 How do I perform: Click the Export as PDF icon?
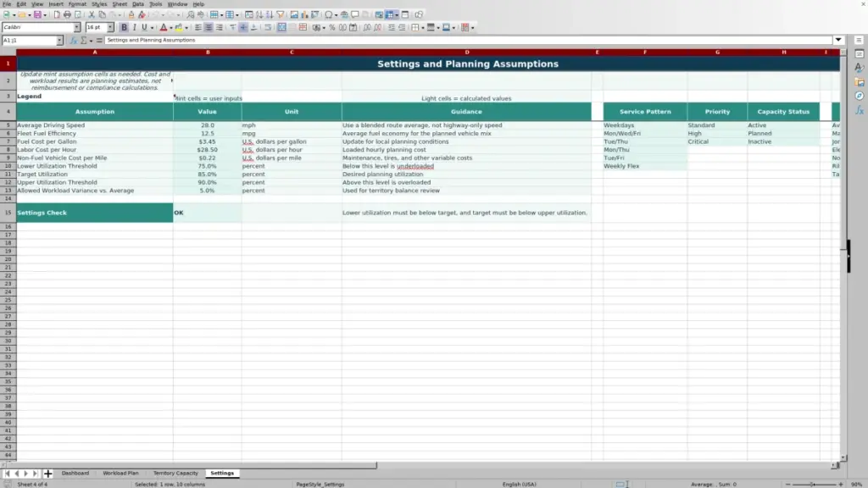click(57, 14)
